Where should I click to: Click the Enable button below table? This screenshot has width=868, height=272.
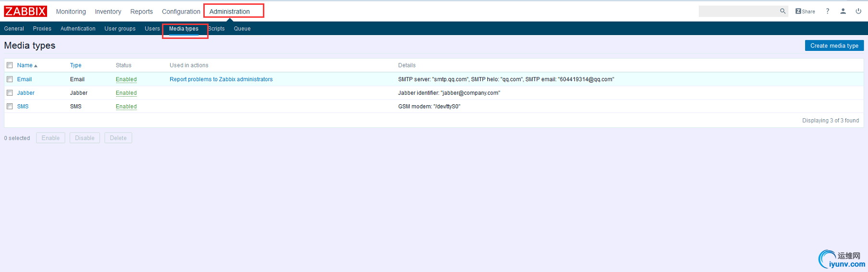point(50,138)
